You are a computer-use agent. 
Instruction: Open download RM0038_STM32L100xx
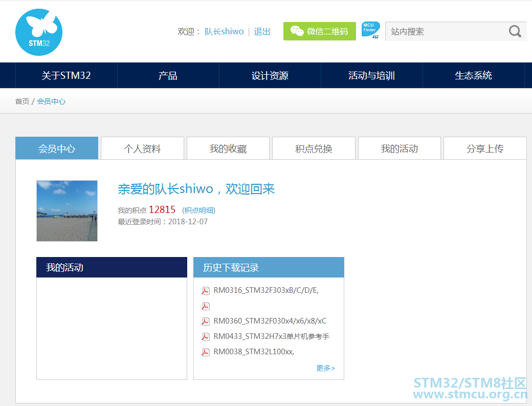254,352
